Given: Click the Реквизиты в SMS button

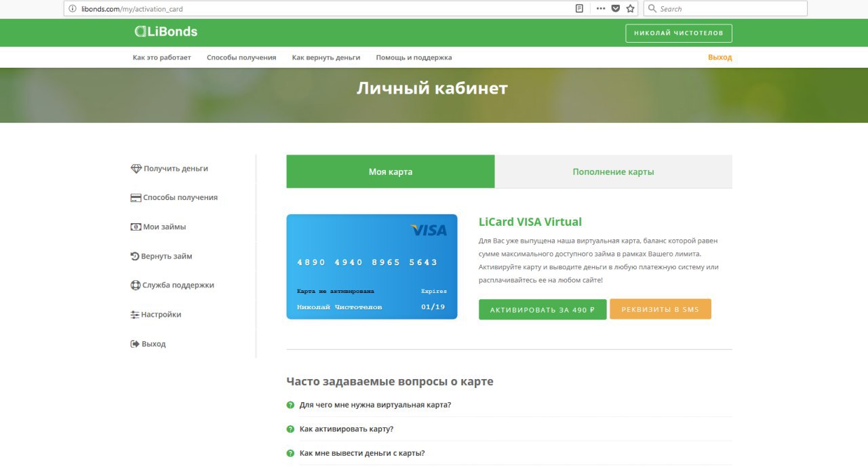Looking at the screenshot, I should click(x=660, y=309).
